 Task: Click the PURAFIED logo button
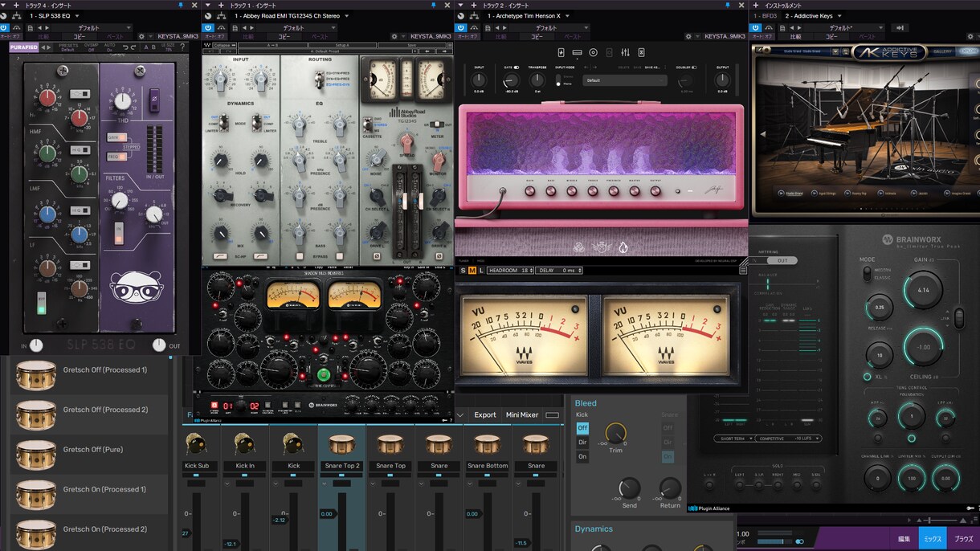click(x=24, y=47)
